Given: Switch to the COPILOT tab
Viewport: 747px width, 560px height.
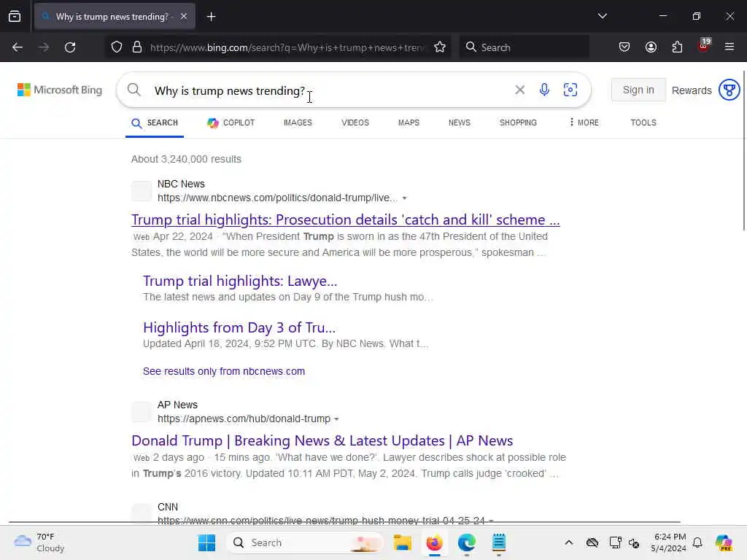Looking at the screenshot, I should click(x=231, y=122).
